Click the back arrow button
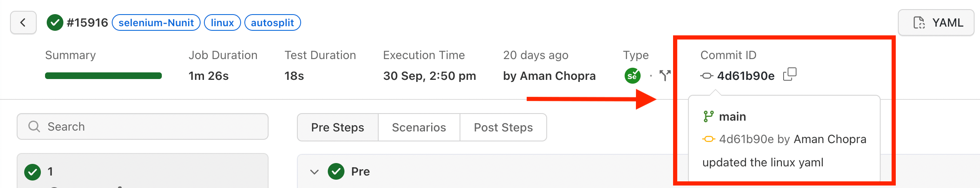The width and height of the screenshot is (980, 188). pyautogui.click(x=23, y=22)
